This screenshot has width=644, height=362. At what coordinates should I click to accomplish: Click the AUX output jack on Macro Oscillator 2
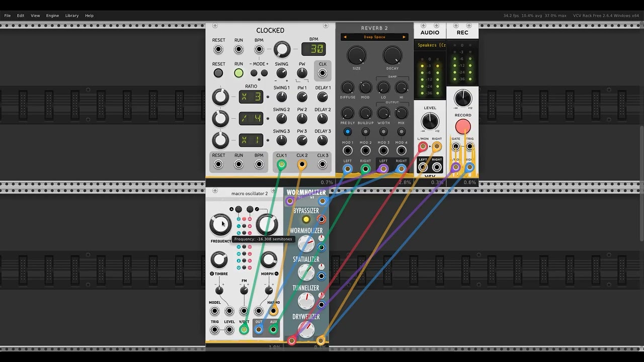(x=273, y=330)
